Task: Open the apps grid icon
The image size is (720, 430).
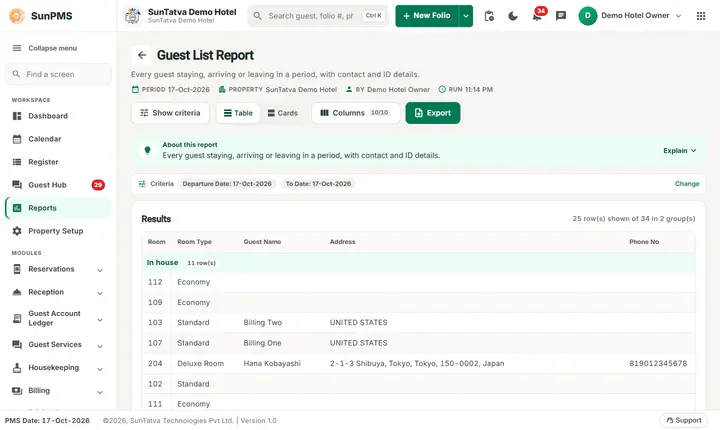Action: [701, 16]
